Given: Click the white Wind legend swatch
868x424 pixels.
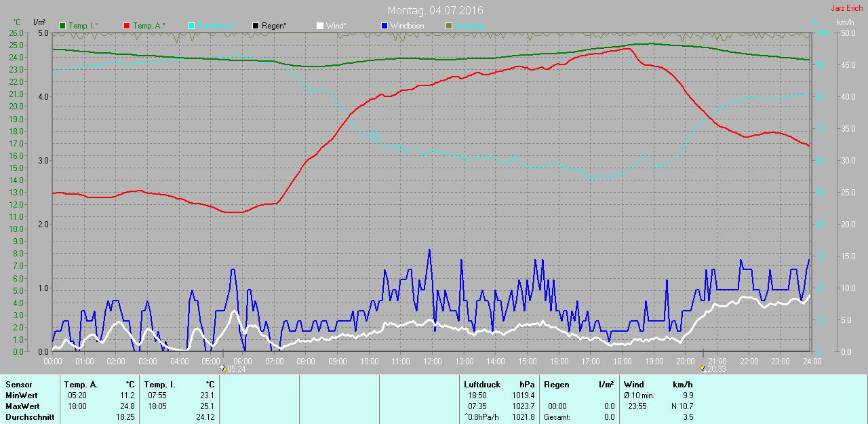Looking at the screenshot, I should pyautogui.click(x=319, y=25).
